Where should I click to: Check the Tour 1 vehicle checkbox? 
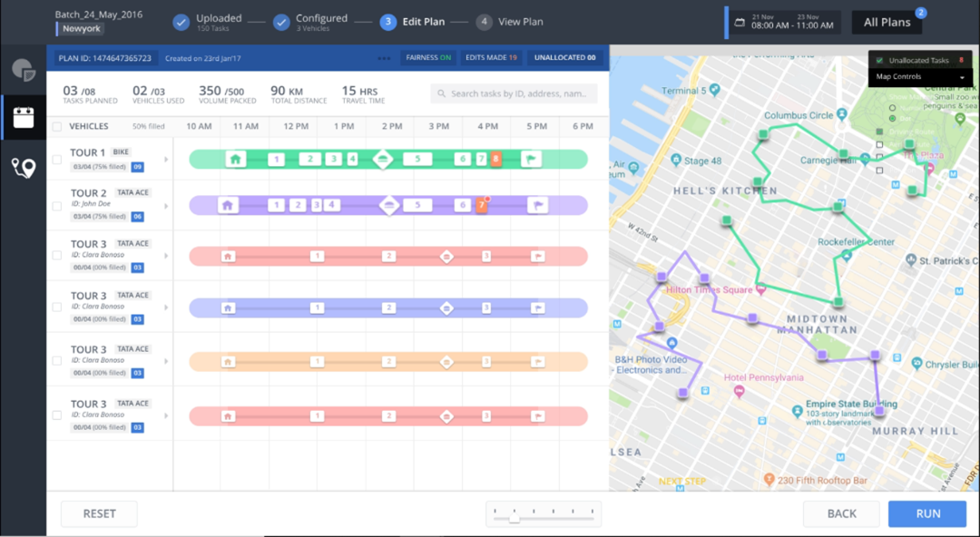point(57,160)
